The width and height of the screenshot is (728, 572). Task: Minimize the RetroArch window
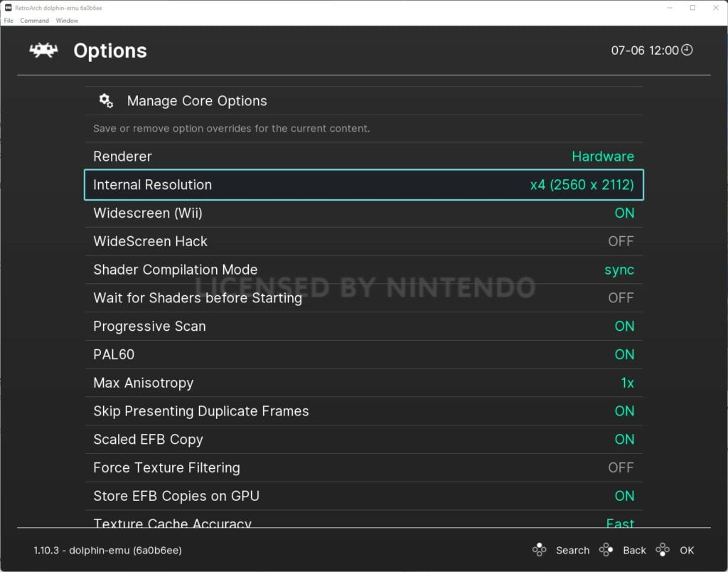670,8
